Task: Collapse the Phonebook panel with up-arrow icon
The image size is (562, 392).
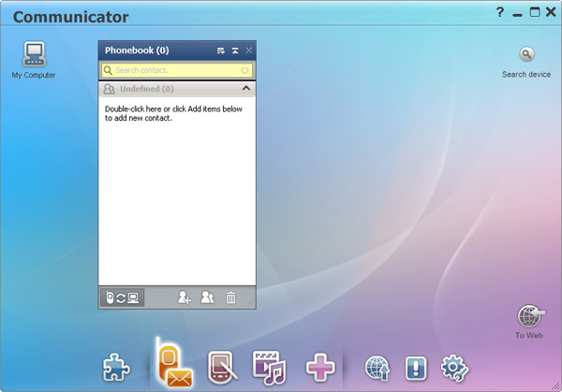Action: [235, 51]
